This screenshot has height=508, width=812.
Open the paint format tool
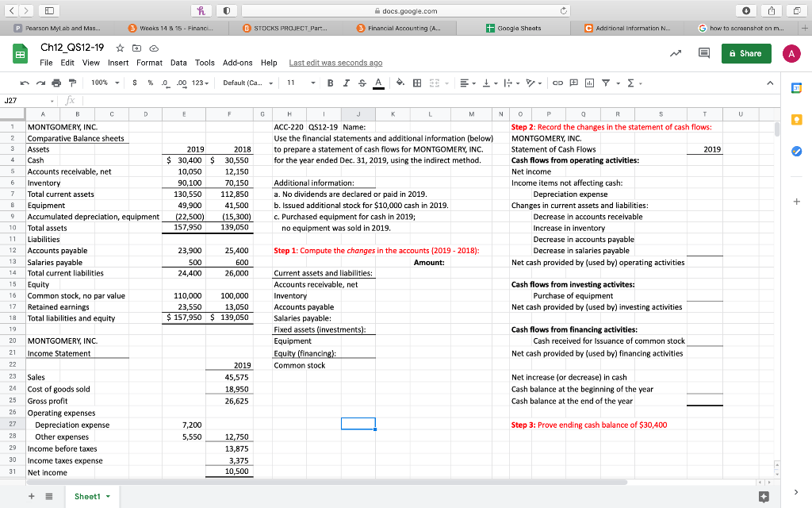point(71,82)
